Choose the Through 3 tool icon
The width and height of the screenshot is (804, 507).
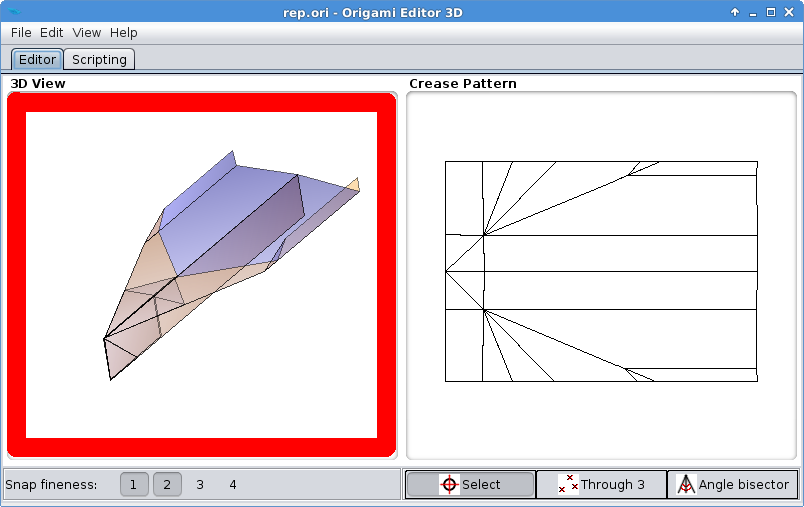coord(568,484)
